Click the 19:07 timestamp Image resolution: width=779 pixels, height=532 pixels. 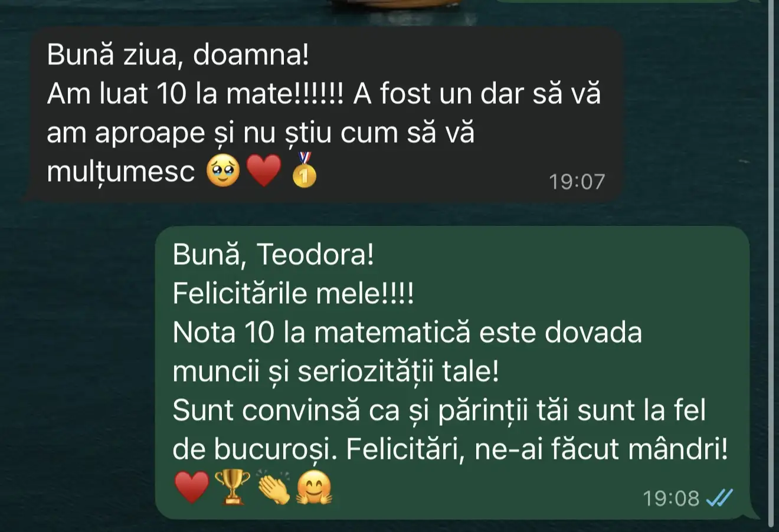(577, 182)
